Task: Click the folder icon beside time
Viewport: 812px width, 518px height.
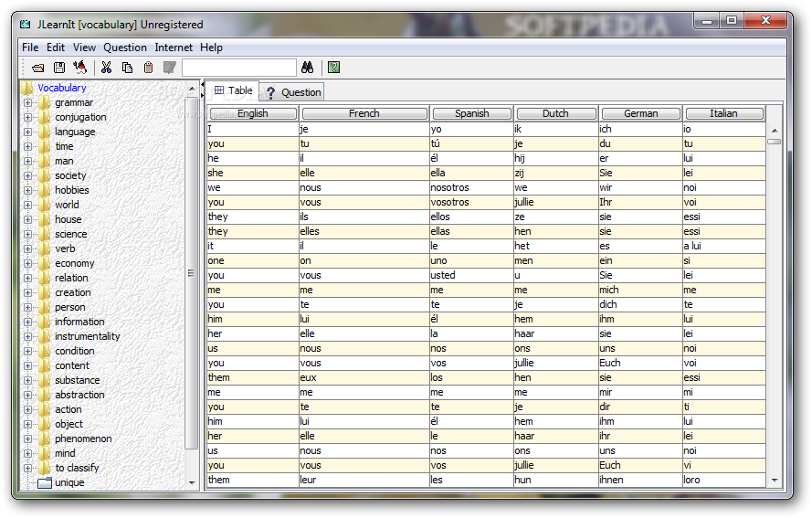Action: (45, 146)
